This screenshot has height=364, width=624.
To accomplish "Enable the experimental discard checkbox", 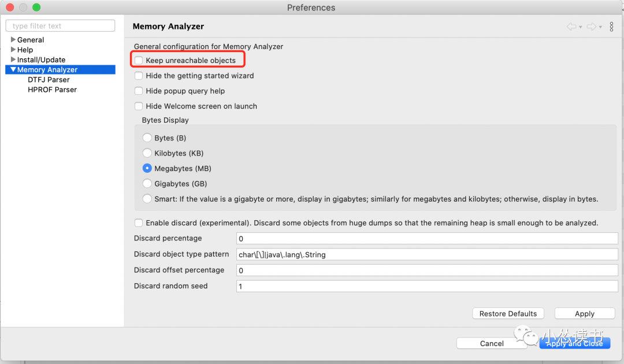I will 139,223.
